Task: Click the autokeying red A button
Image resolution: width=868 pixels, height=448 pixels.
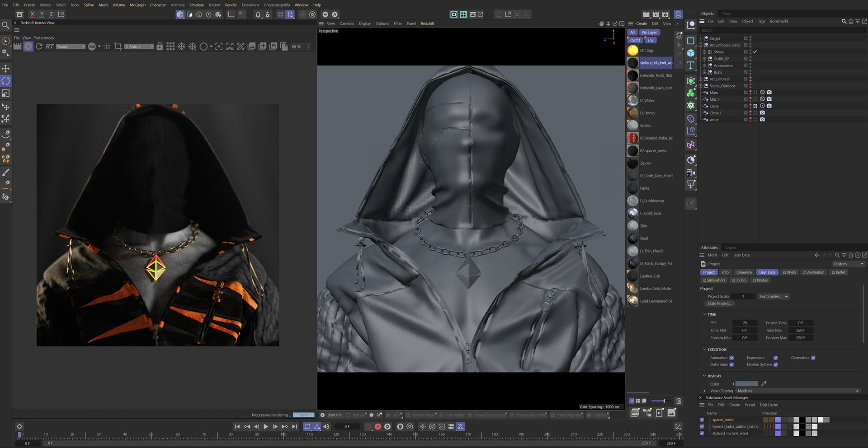Action: coord(378,426)
